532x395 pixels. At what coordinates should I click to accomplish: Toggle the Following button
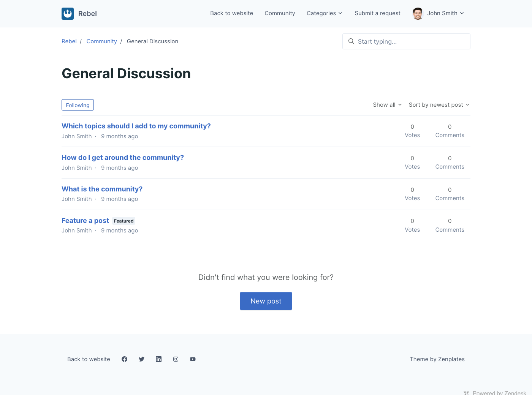click(x=78, y=105)
